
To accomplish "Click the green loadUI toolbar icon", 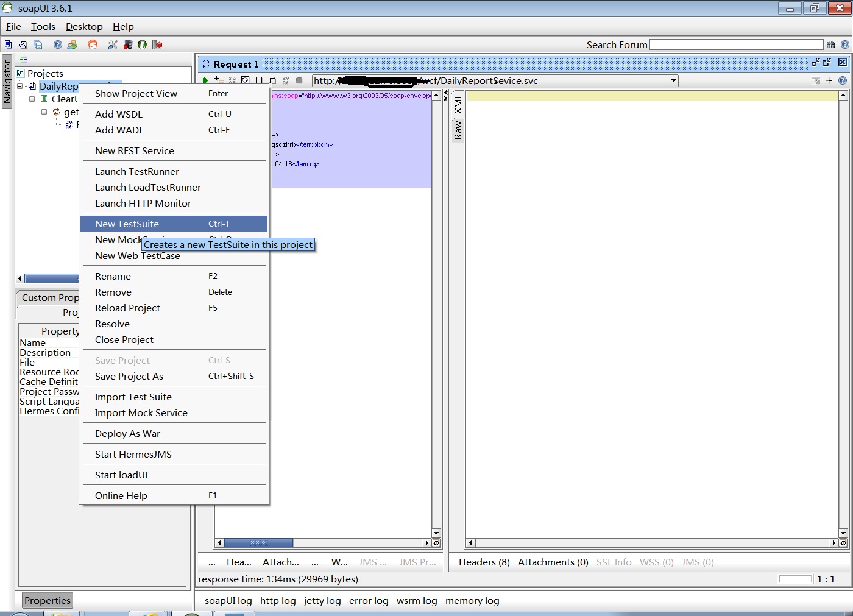I will click(x=143, y=44).
